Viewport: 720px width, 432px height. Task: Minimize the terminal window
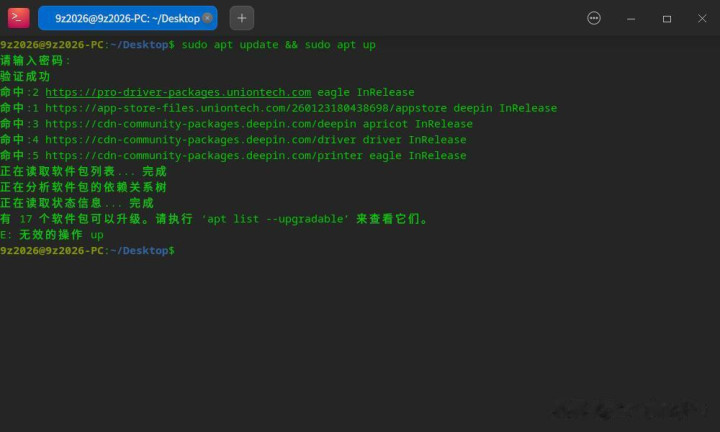click(x=631, y=19)
